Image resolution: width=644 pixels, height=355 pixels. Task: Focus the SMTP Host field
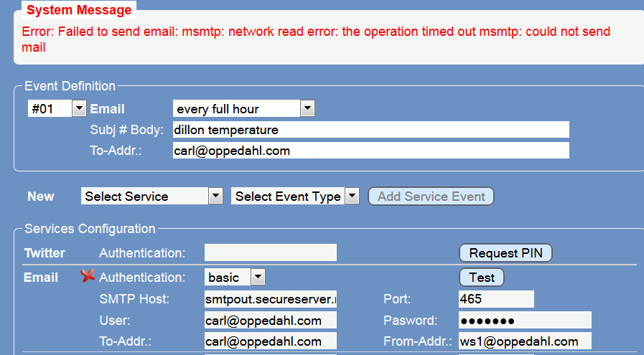[x=270, y=298]
